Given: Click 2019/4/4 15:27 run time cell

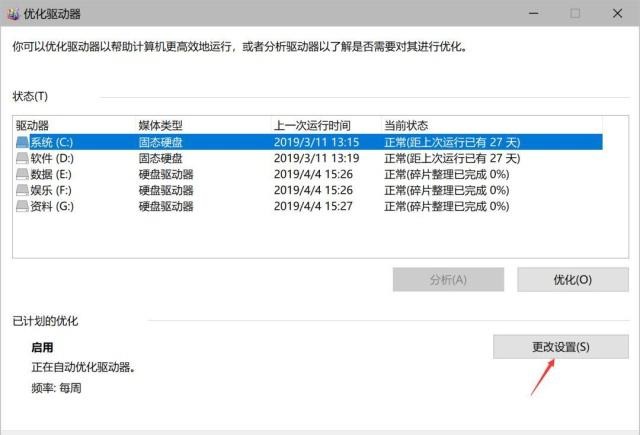Looking at the screenshot, I should click(313, 206).
